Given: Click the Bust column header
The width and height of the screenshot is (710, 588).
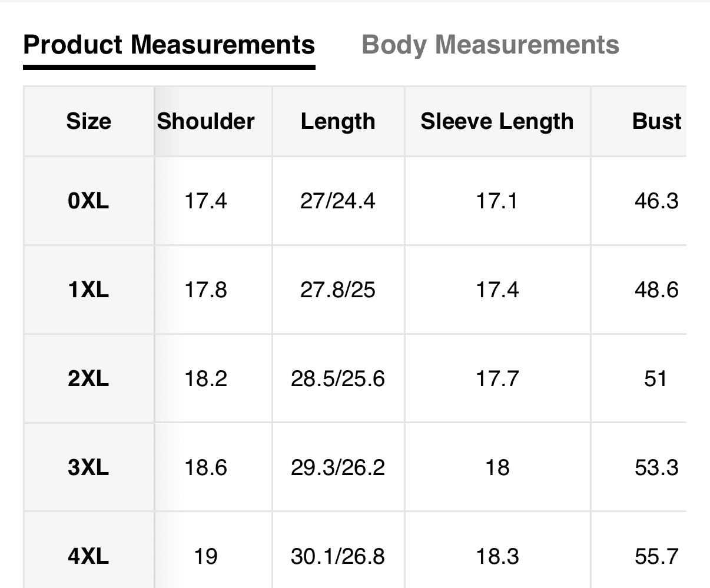Looking at the screenshot, I should 656,121.
